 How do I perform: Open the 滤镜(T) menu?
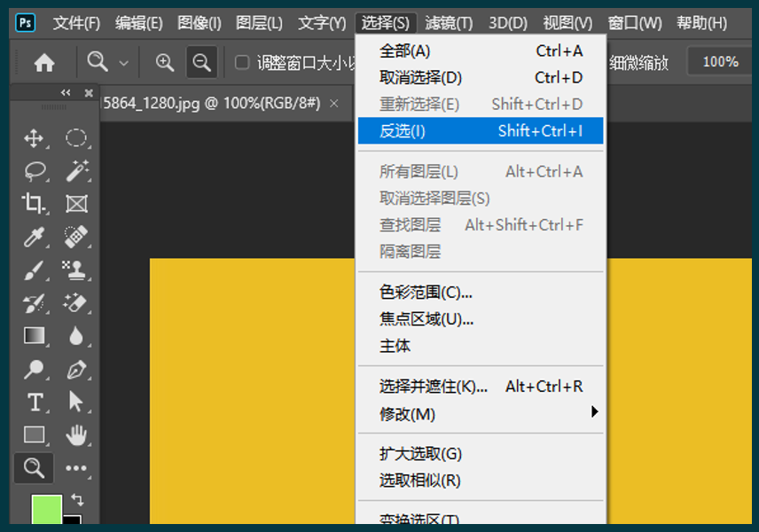point(449,23)
